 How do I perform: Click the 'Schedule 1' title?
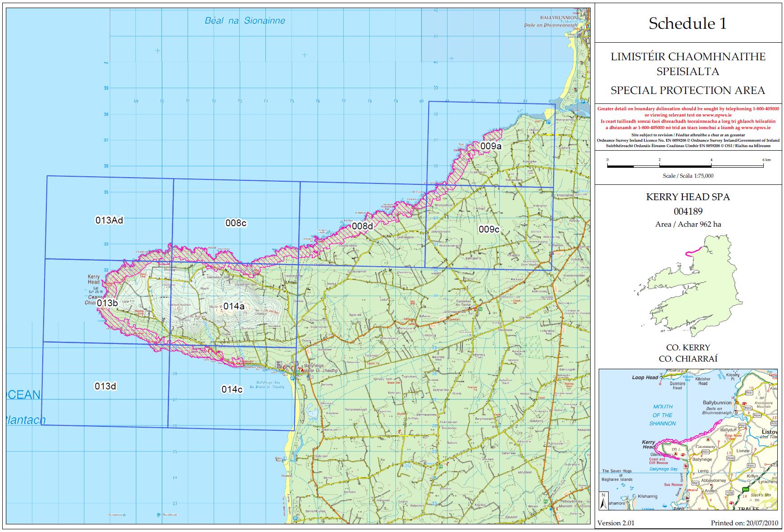coord(687,23)
